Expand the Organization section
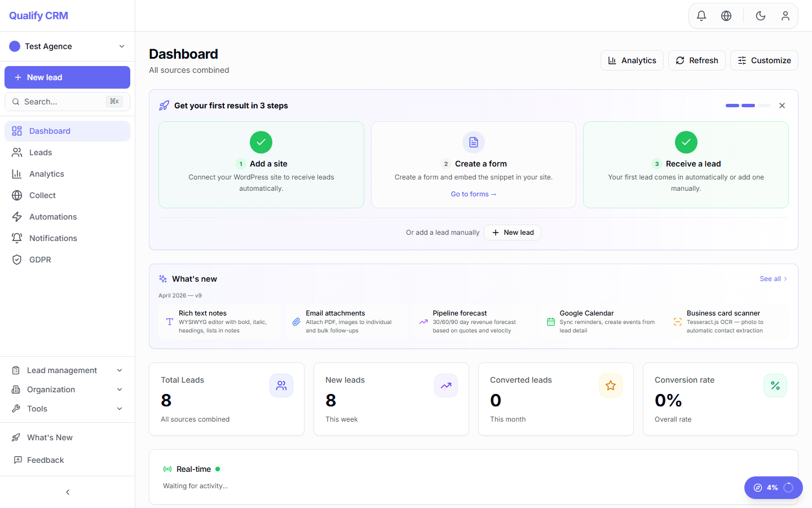This screenshot has width=812, height=508. pos(52,389)
